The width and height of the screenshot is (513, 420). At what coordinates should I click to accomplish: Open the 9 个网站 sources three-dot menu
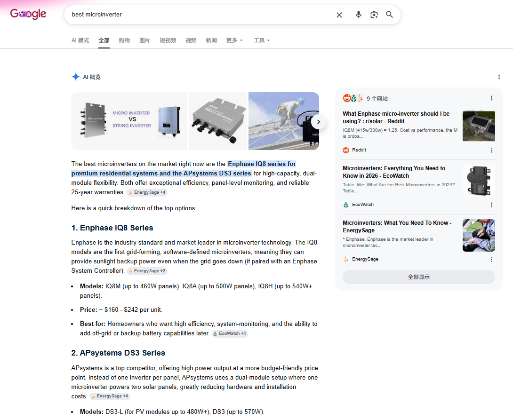[491, 98]
